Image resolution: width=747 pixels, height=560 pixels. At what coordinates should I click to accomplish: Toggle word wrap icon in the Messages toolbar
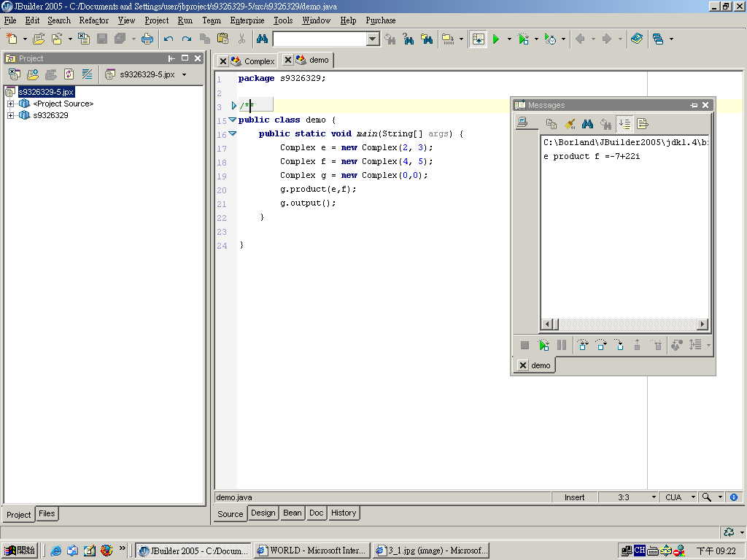click(642, 124)
